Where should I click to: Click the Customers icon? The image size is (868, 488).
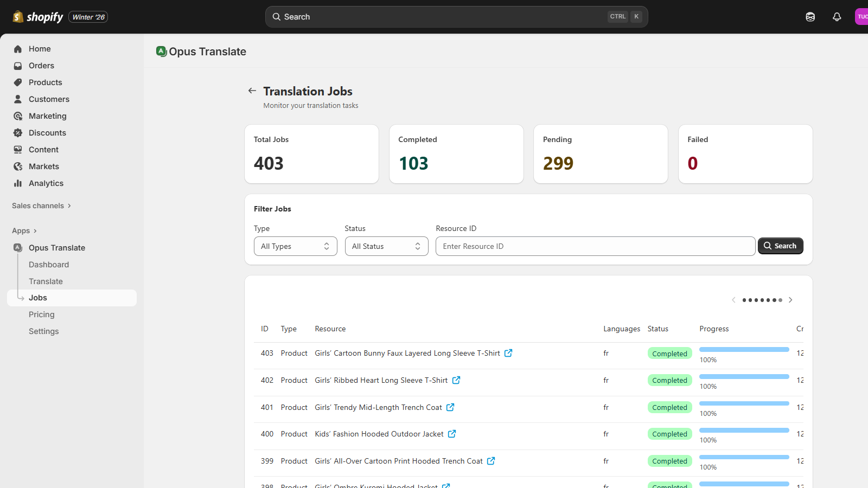coord(18,99)
